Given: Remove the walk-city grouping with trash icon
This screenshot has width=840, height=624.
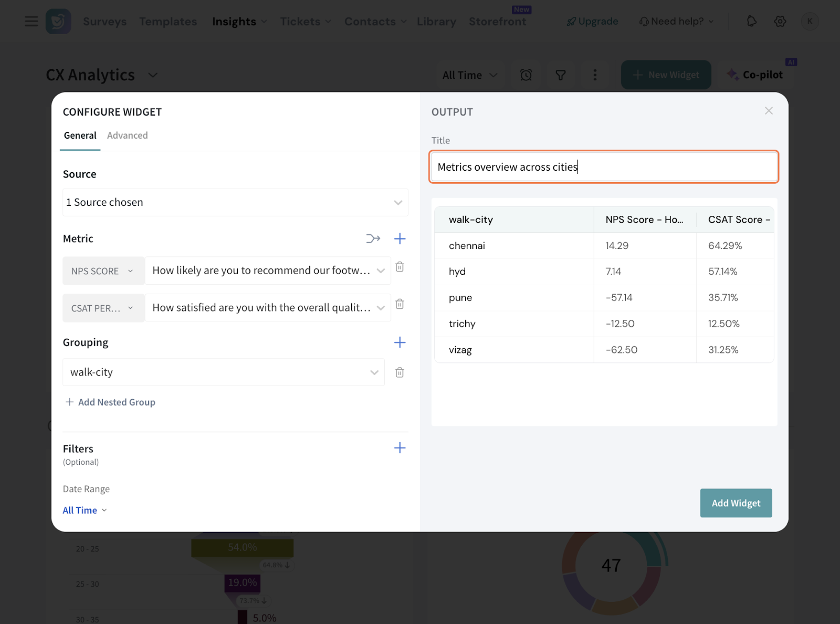Looking at the screenshot, I should click(x=400, y=372).
